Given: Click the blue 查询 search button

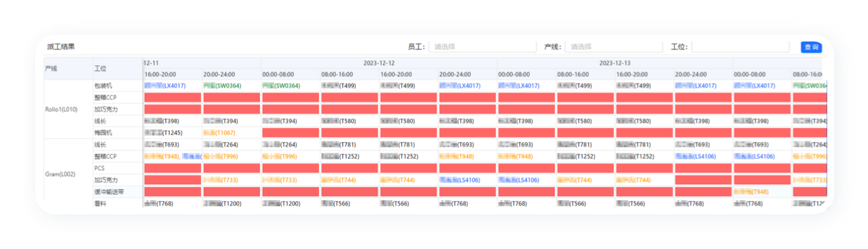Looking at the screenshot, I should [811, 47].
